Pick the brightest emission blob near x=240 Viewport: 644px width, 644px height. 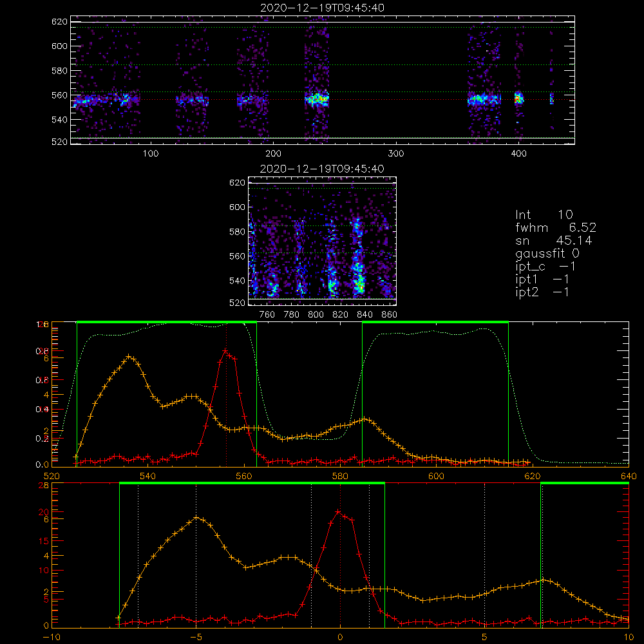pyautogui.click(x=317, y=99)
